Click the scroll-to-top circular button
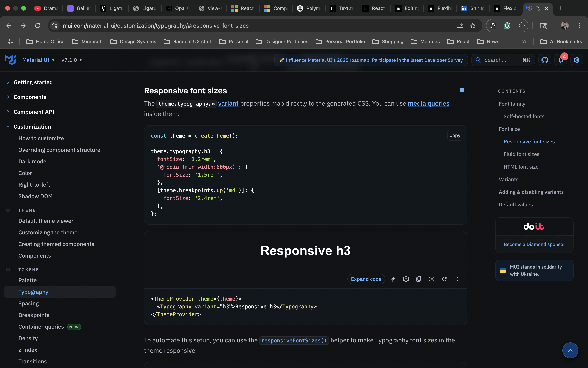This screenshot has height=368, width=588. click(570, 350)
